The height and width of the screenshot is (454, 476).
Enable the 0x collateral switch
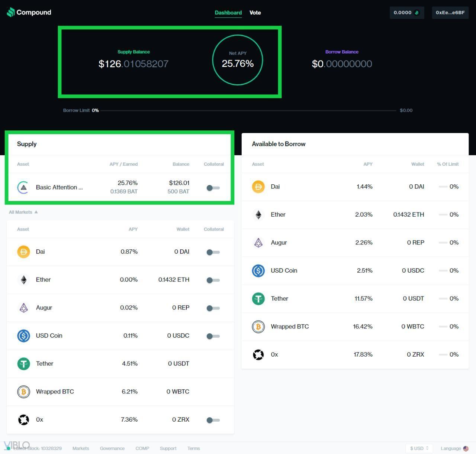click(x=213, y=420)
